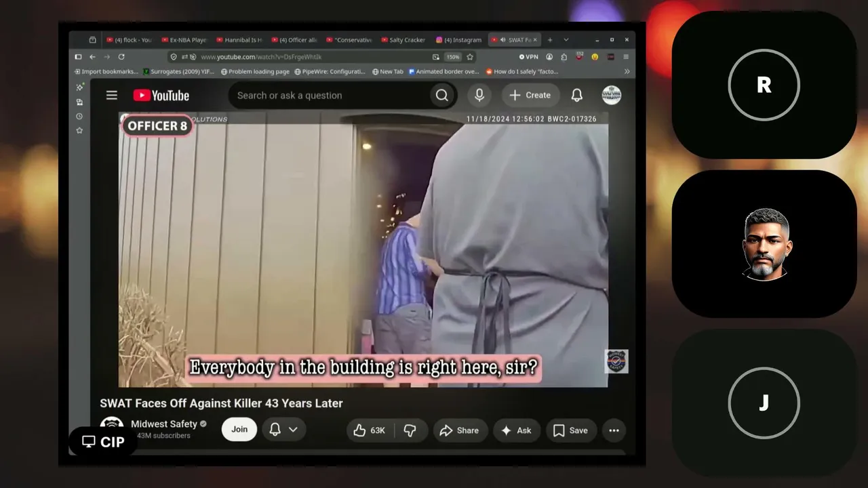Viewport: 868px width, 488px height.
Task: Click the youtube.com address bar URL
Action: click(261, 57)
